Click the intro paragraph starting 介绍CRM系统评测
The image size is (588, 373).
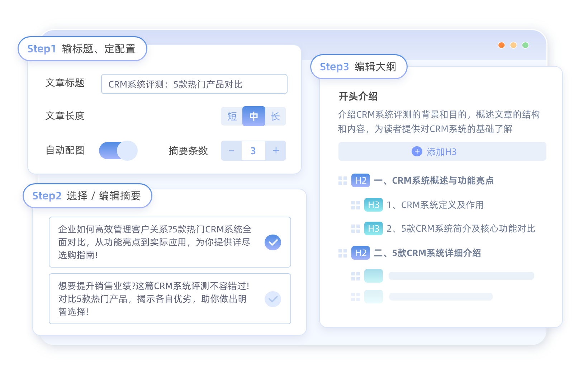439,122
